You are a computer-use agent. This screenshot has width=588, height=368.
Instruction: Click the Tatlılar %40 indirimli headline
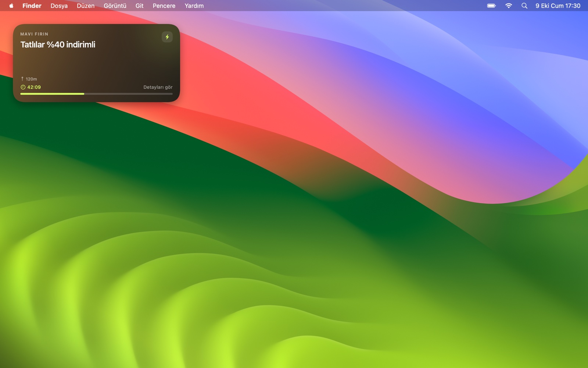[58, 45]
